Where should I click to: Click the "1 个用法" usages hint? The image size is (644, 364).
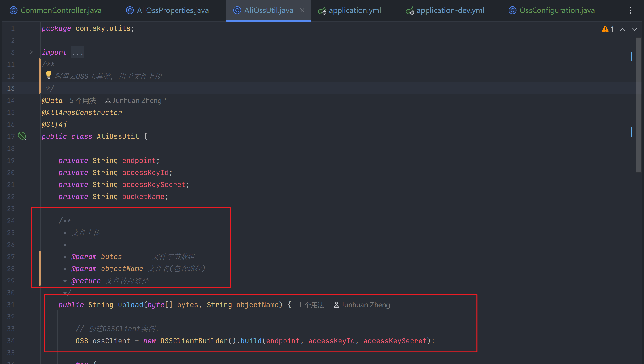[311, 305]
